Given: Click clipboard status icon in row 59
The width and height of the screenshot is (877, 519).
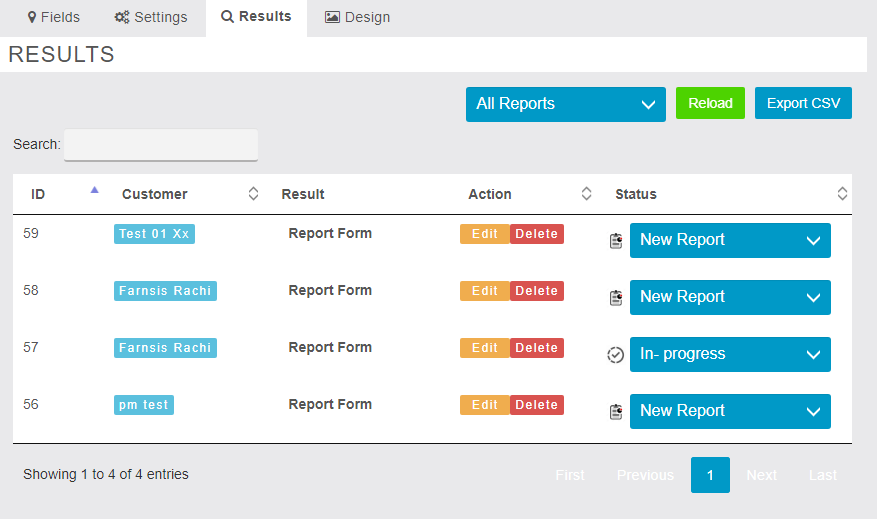Looking at the screenshot, I should [616, 240].
